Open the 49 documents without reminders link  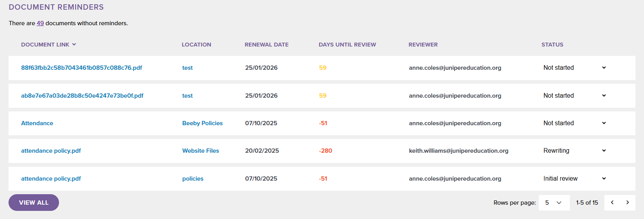click(x=40, y=23)
